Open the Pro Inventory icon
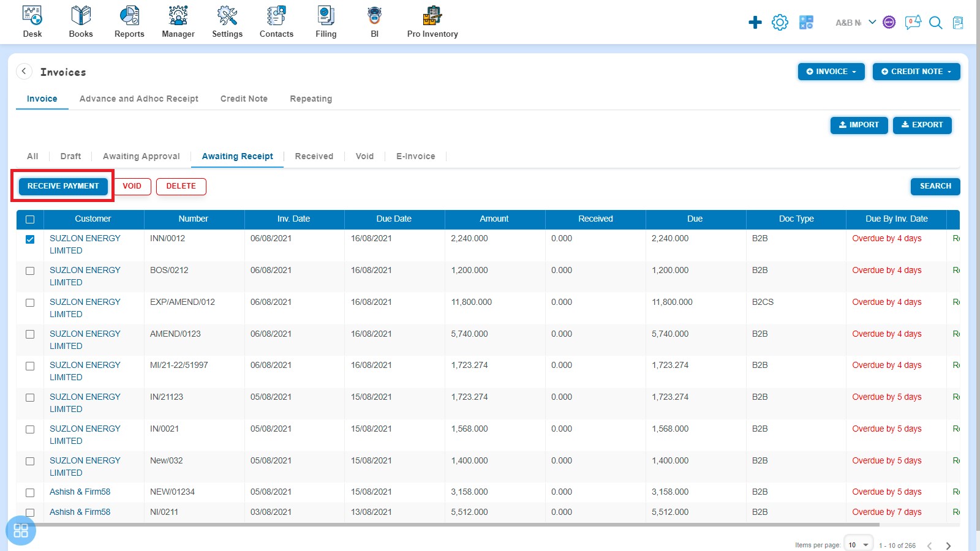 coord(432,15)
